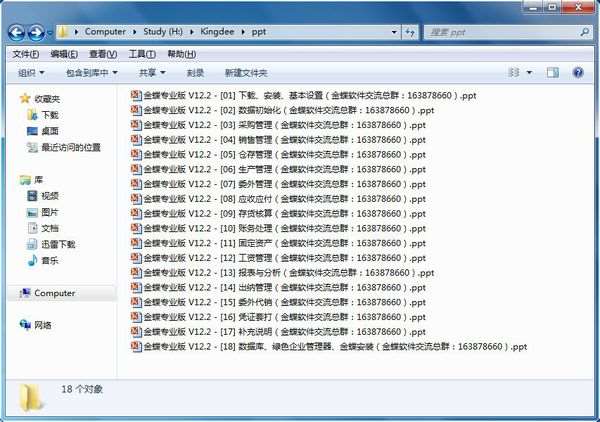Screen dimensions: 600x422
Task: Open the 工具(T) menu
Action: 142,54
